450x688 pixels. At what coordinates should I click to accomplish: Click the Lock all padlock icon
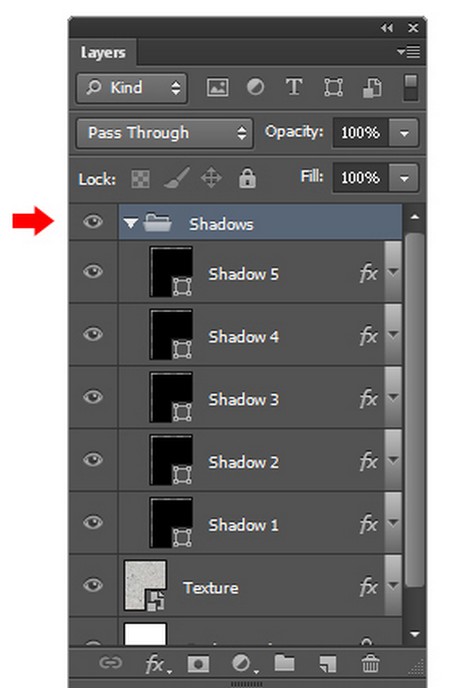click(x=247, y=178)
